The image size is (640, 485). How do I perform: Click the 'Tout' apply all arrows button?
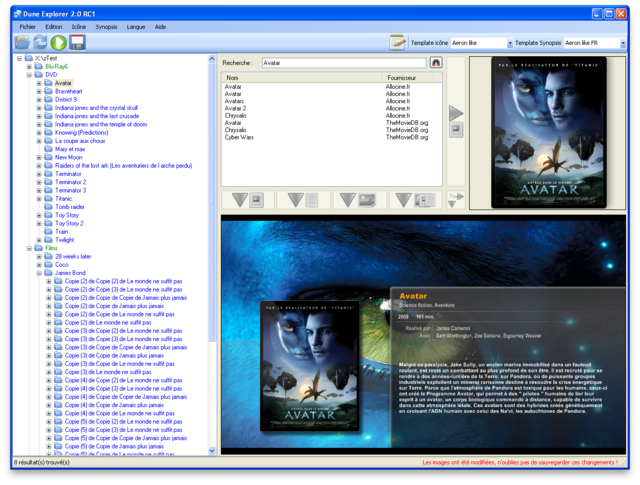coord(455,198)
